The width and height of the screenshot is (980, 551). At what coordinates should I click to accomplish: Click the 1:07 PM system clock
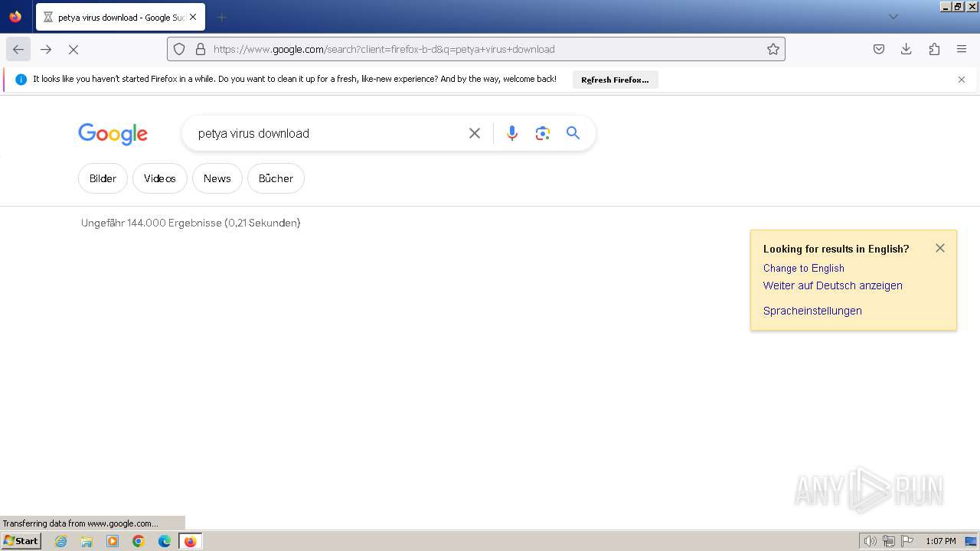[941, 541]
